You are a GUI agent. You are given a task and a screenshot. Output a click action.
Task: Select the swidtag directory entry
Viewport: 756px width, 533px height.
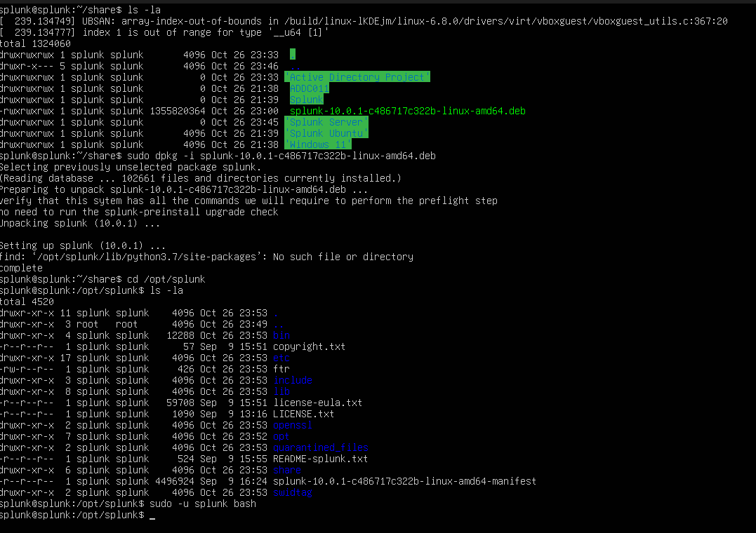point(291,492)
